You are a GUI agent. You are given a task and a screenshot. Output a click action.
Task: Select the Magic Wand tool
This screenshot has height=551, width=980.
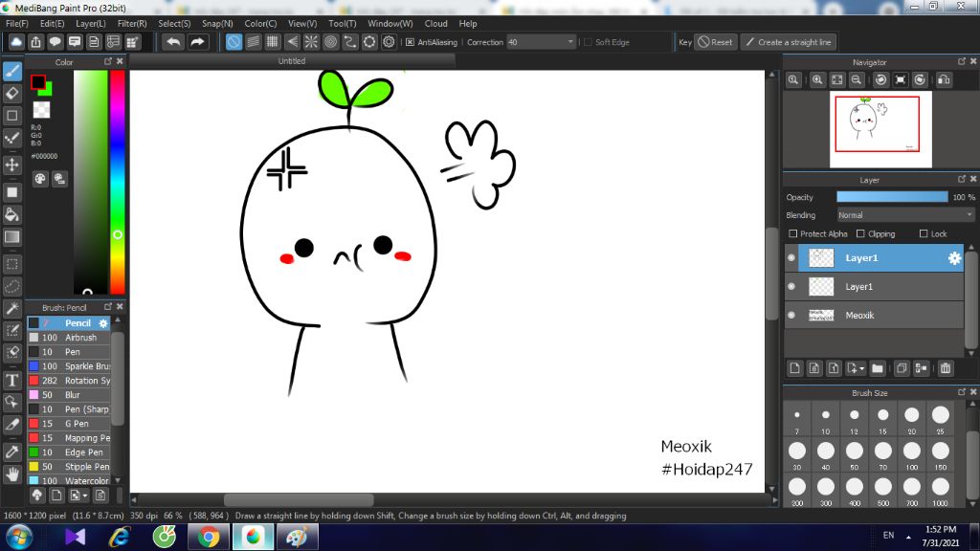11,309
